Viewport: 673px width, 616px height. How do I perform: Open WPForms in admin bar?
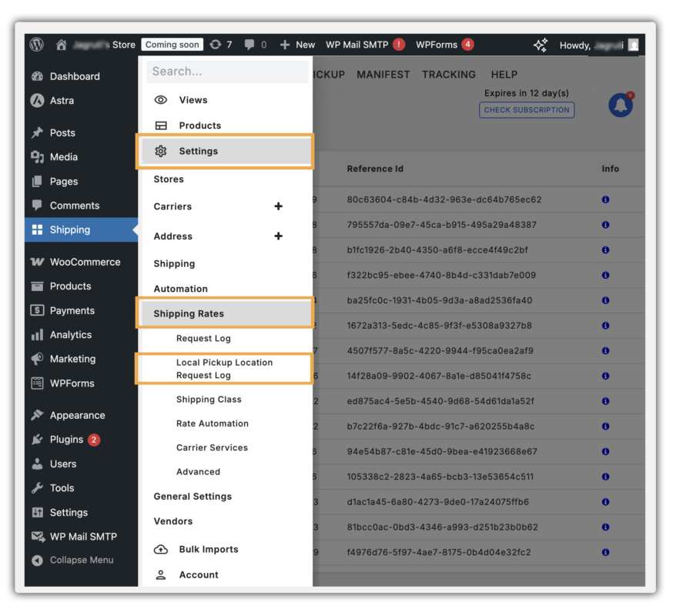click(444, 45)
